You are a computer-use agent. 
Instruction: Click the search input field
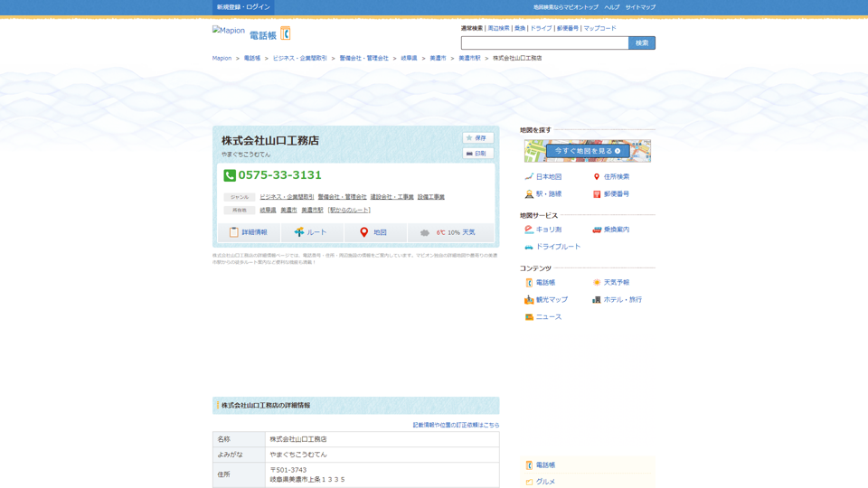544,43
